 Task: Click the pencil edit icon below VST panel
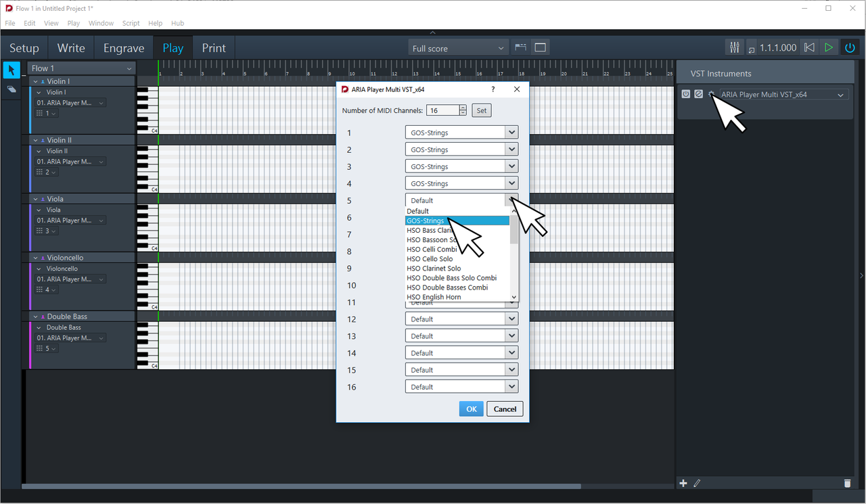click(x=697, y=483)
